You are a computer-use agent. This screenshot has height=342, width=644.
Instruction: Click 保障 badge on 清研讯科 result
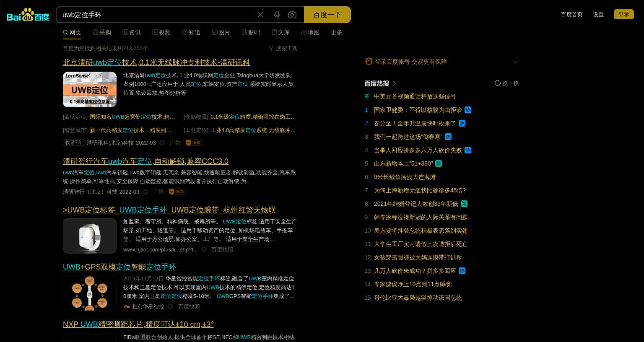pyautogui.click(x=194, y=143)
